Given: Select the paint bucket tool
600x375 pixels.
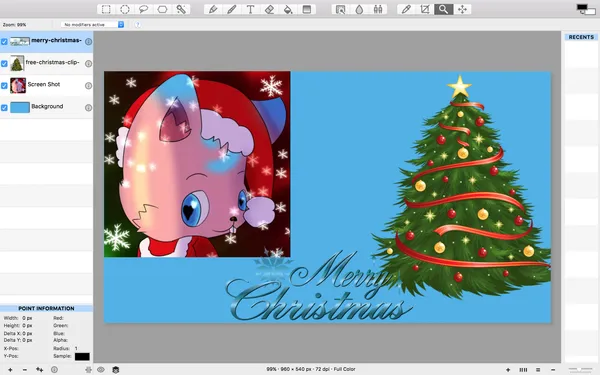Looking at the screenshot, I should pos(288,9).
